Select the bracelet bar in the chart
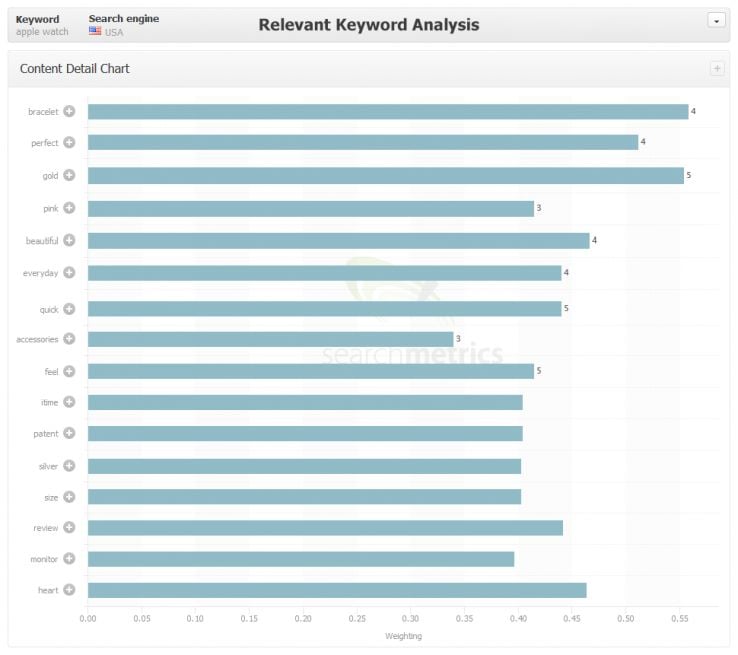Screen dimensions: 738x655 388,112
